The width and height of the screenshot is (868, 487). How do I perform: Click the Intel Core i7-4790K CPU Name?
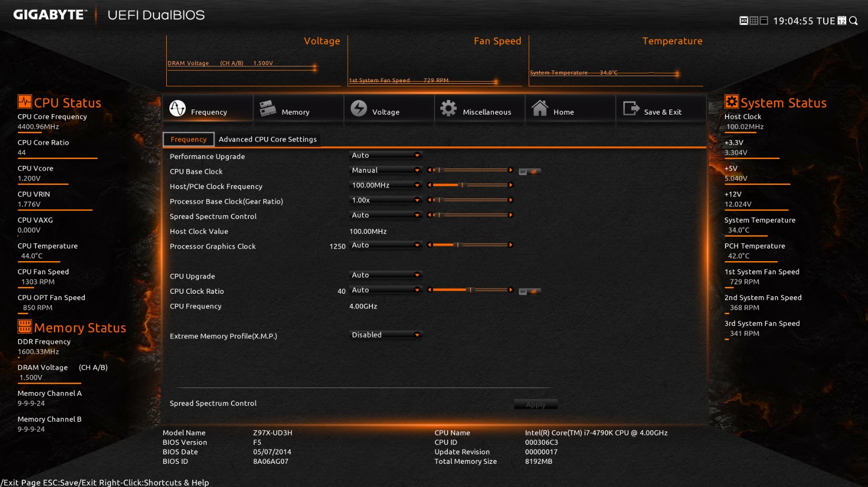[x=596, y=433]
